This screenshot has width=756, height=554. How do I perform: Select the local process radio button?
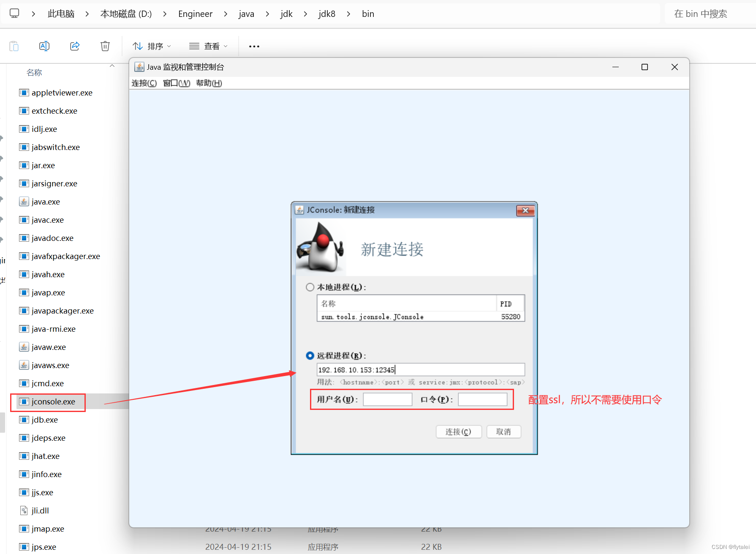click(x=310, y=287)
